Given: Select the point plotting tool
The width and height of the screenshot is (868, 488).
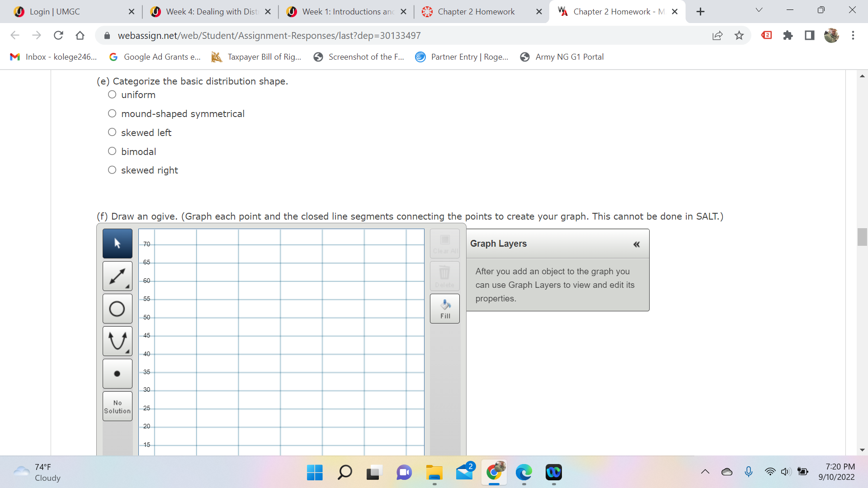Looking at the screenshot, I should 117,374.
